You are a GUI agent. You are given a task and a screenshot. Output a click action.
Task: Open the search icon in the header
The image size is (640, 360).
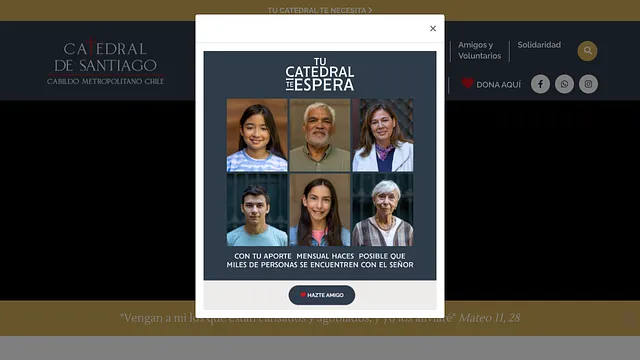(587, 51)
